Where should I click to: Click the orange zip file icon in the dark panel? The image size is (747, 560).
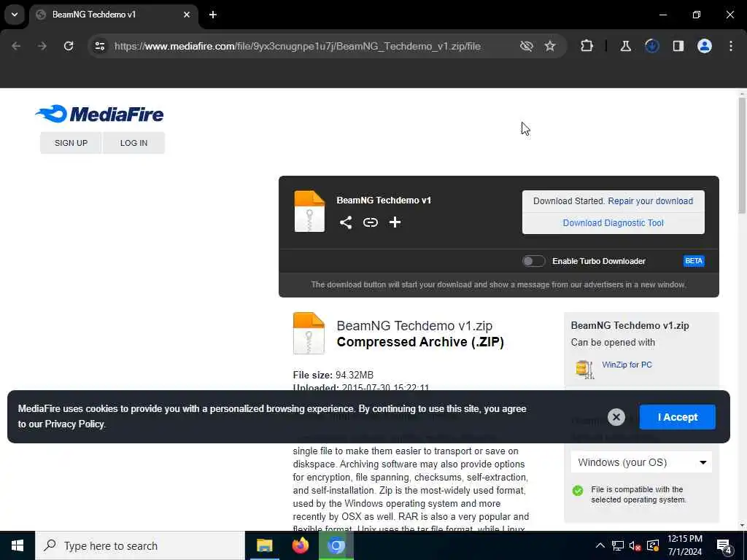[x=309, y=211]
